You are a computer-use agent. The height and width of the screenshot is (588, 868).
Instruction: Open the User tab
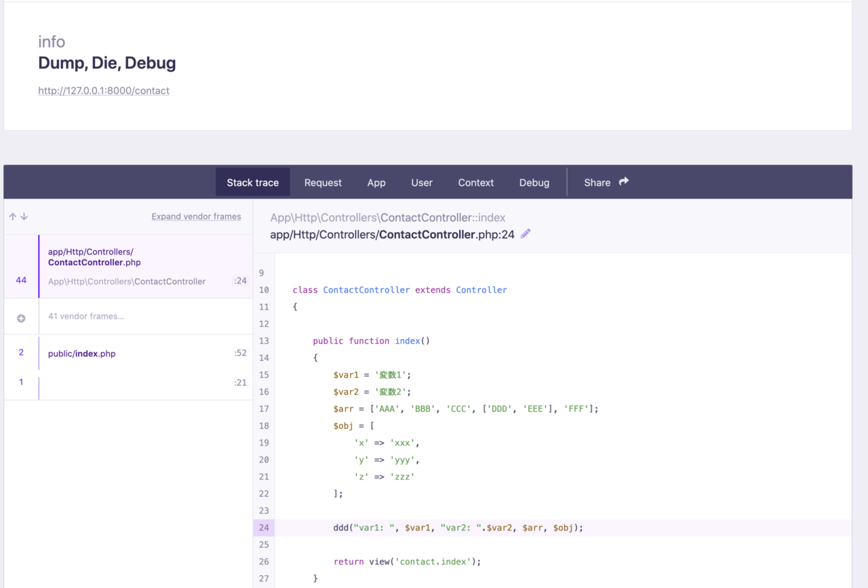tap(422, 182)
